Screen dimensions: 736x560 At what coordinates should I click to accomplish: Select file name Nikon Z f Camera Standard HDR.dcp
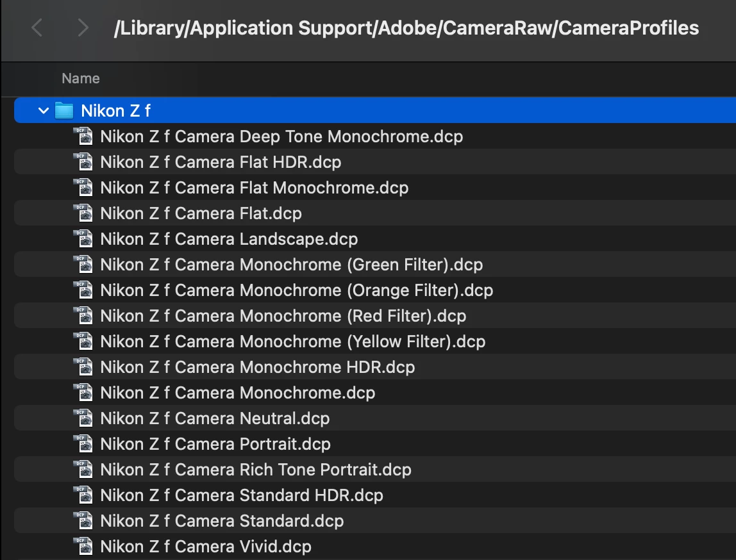pyautogui.click(x=242, y=495)
